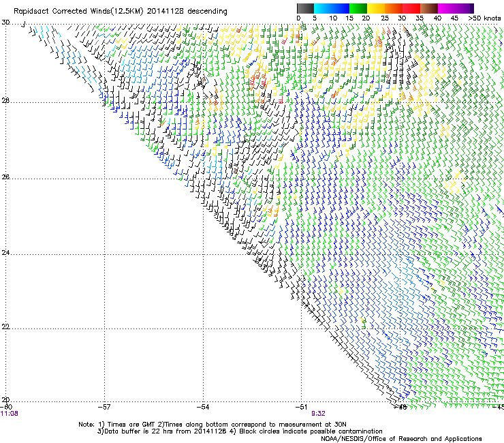Click the NOAA/NESDIS Office of Research credit text
504x443 pixels.
click(x=401, y=439)
